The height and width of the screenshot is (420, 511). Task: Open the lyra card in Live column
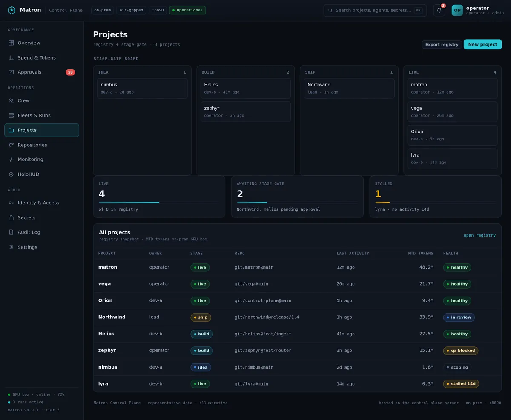pos(453,158)
